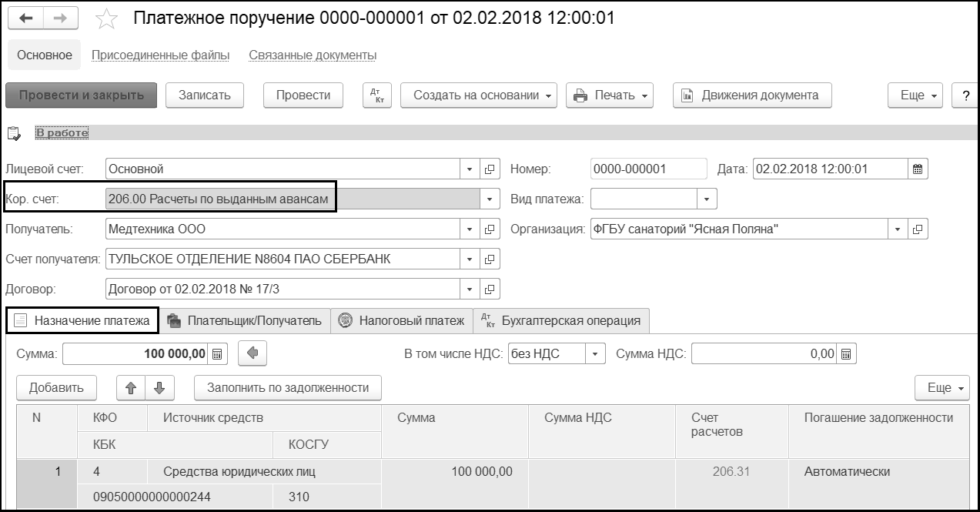The image size is (980, 512).
Task: Select the row amount cell 100 000,00
Action: click(x=455, y=472)
